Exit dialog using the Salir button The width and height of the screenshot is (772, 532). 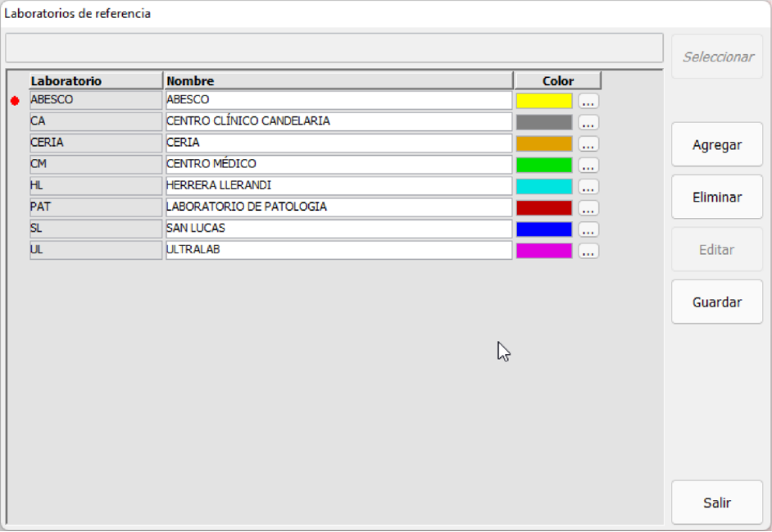[716, 502]
